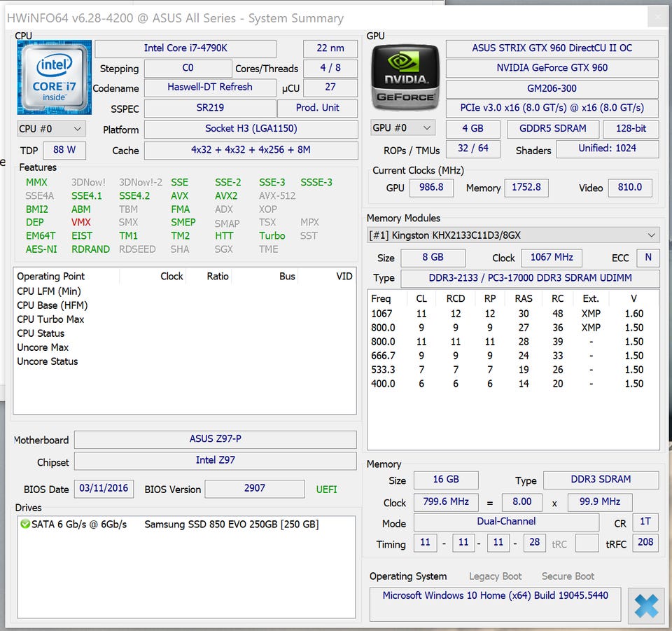Click the Ratio column header
Image resolution: width=672 pixels, height=631 pixels.
[x=217, y=277]
